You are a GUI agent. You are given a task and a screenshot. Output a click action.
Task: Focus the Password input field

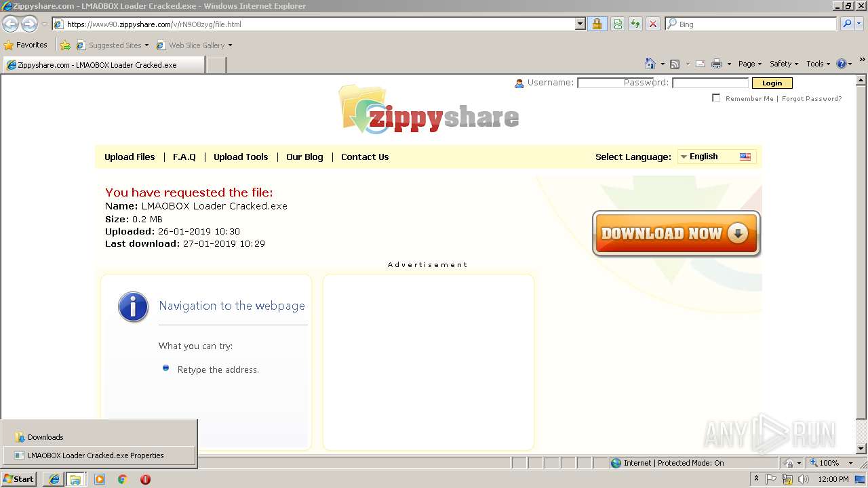(x=710, y=83)
